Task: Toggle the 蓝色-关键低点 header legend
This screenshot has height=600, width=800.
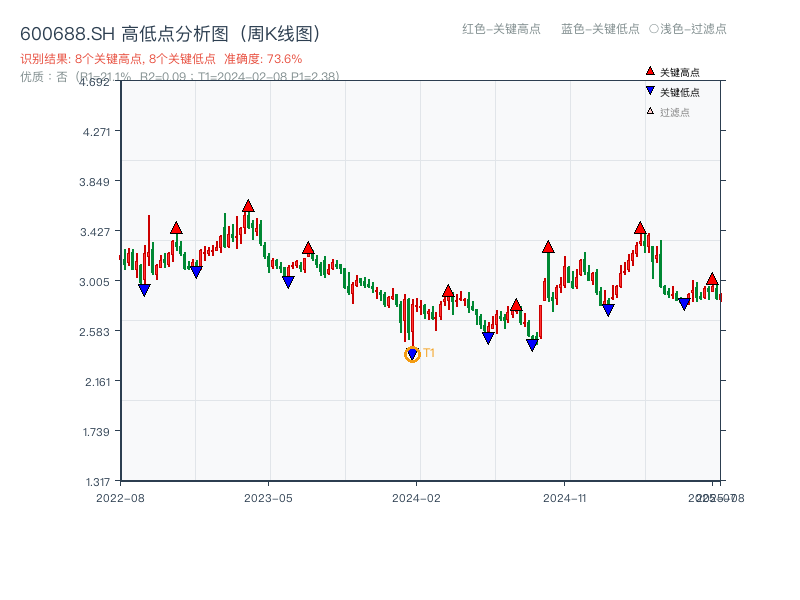Action: [600, 29]
